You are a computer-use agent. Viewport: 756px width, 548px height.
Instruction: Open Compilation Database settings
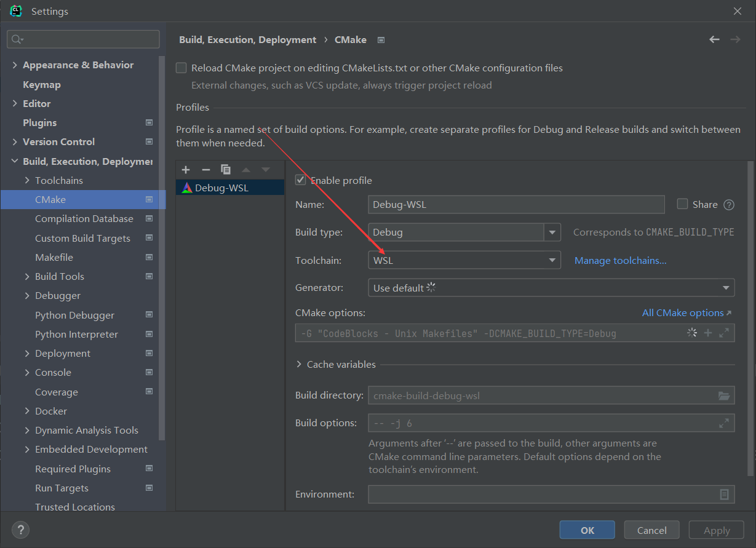pos(84,218)
